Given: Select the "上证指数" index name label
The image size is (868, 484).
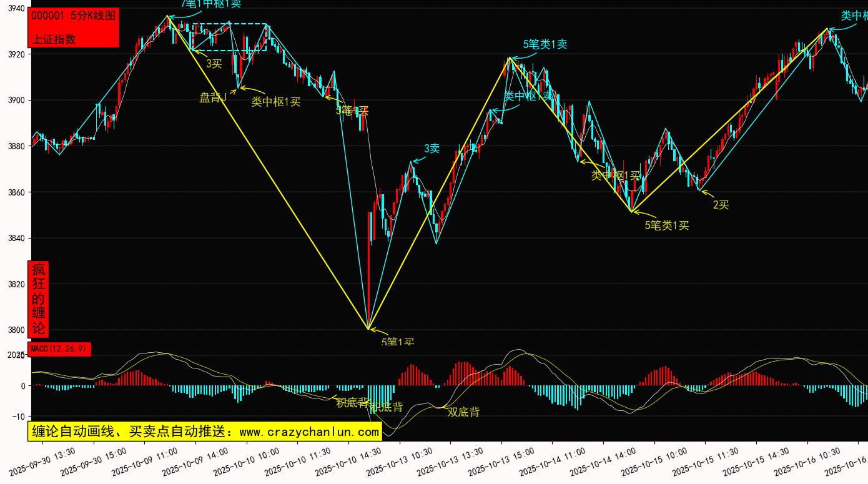Looking at the screenshot, I should coord(54,39).
